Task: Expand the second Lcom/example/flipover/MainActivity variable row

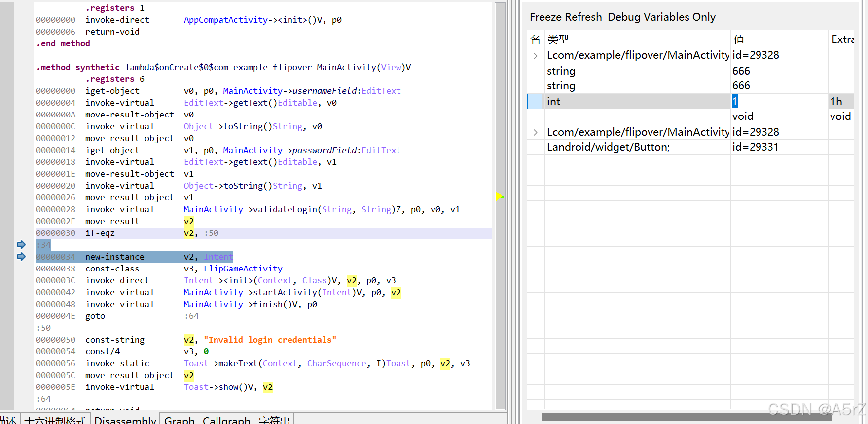Action: click(x=536, y=132)
